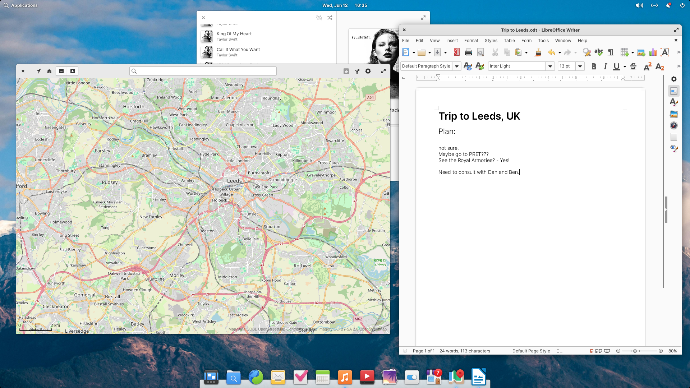Click the Maps search field
690x388 pixels.
click(x=203, y=71)
